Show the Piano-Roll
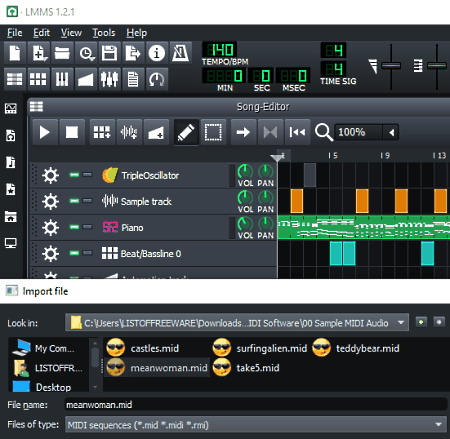The height and width of the screenshot is (439, 450). tap(62, 79)
